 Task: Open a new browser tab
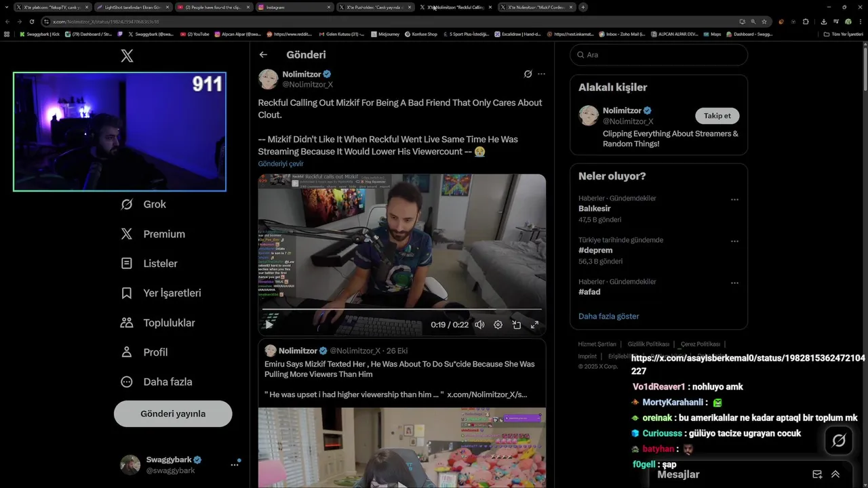(x=583, y=7)
